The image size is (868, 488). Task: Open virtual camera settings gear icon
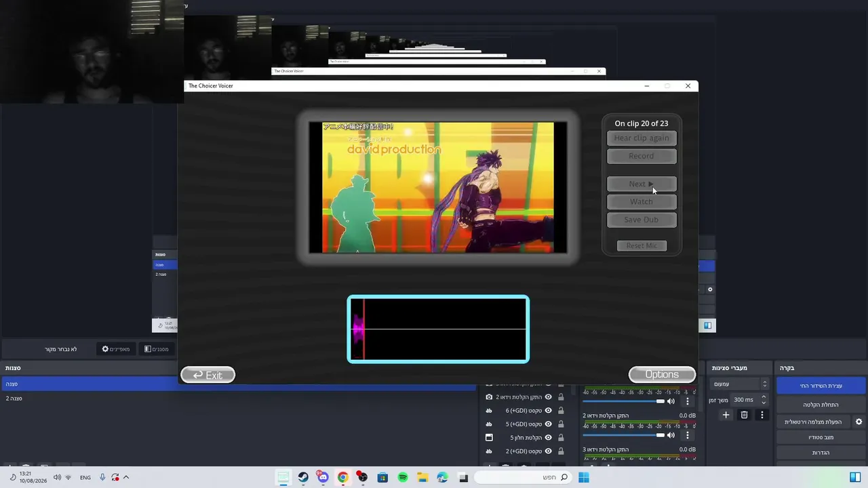859,422
